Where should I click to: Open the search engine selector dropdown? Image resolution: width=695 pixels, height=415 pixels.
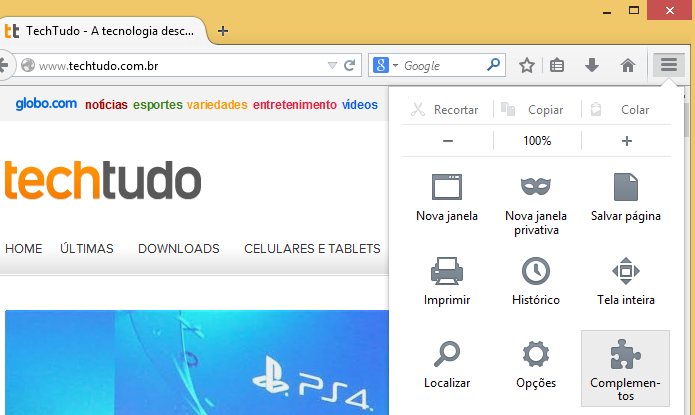click(x=386, y=65)
